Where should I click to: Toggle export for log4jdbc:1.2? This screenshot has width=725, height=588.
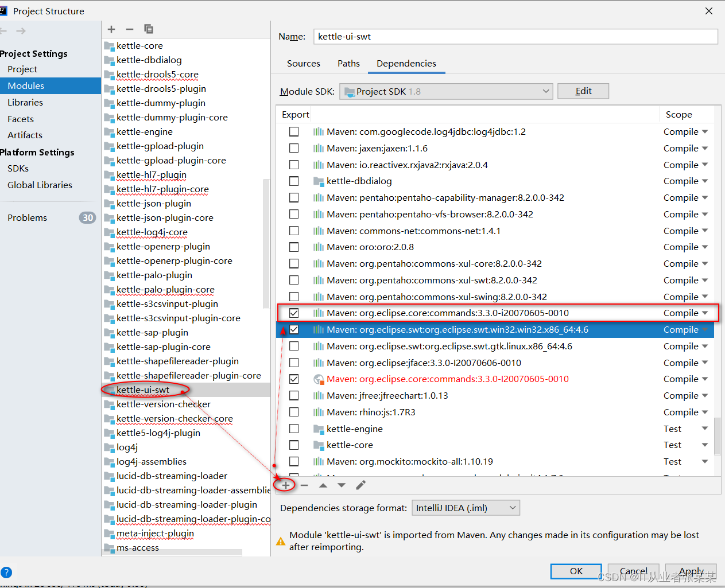(294, 132)
